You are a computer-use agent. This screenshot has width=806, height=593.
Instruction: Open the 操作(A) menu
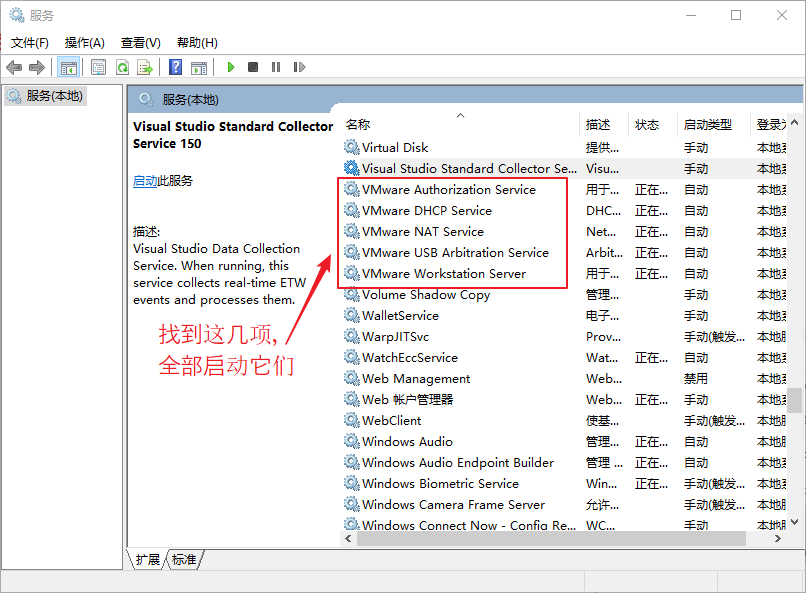click(85, 43)
